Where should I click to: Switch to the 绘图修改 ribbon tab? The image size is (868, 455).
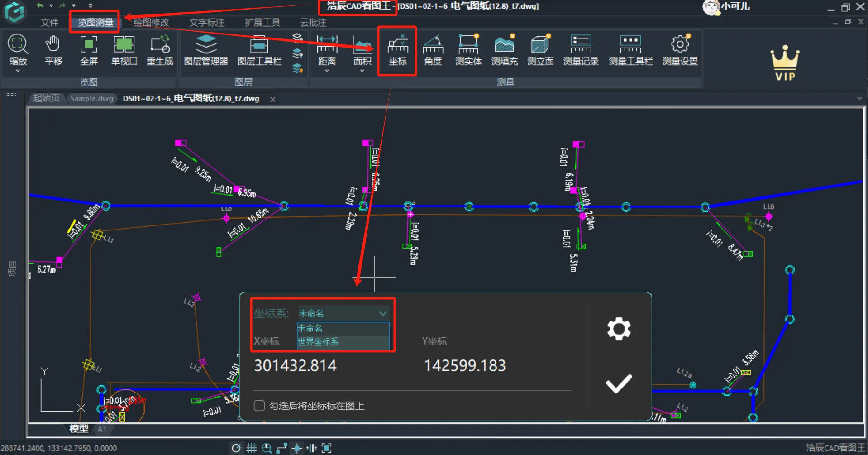[x=151, y=22]
